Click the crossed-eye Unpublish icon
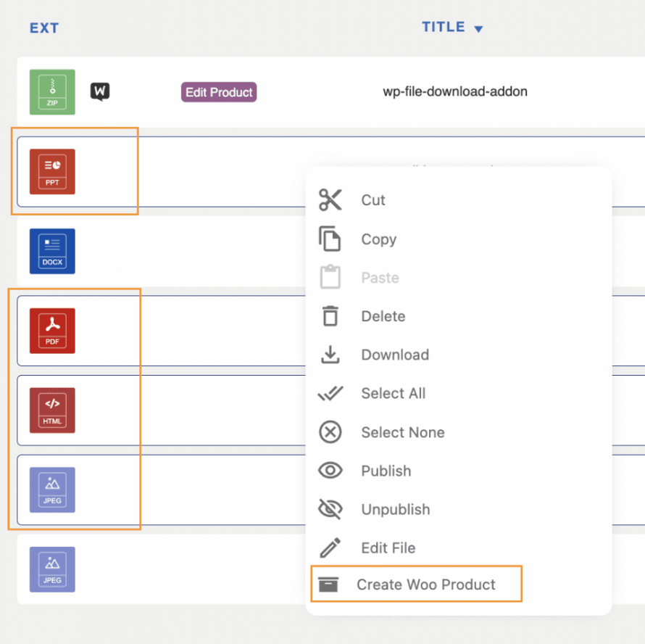This screenshot has width=645, height=644. (330, 509)
